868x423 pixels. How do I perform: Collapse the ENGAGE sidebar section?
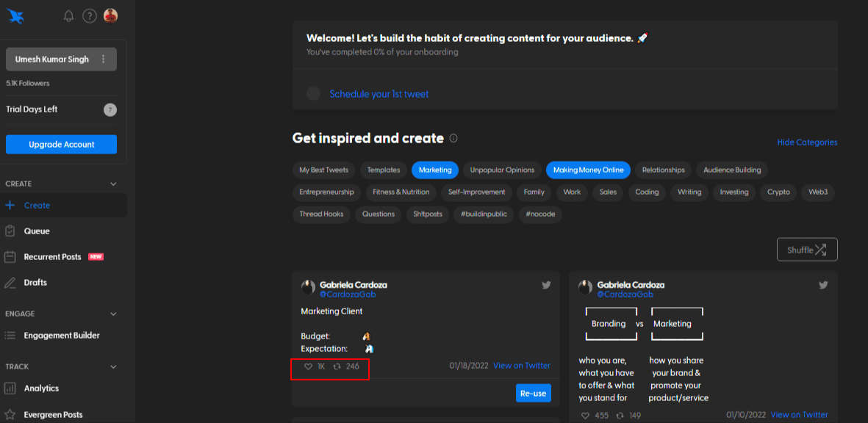click(x=113, y=314)
